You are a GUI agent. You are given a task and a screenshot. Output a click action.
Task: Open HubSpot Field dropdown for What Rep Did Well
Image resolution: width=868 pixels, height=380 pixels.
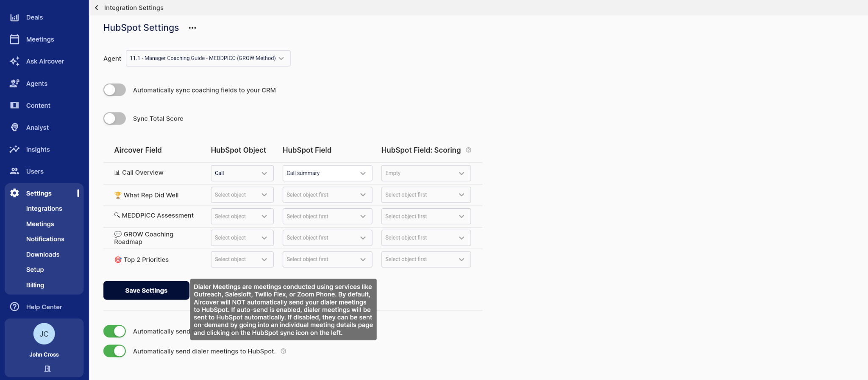tap(327, 195)
